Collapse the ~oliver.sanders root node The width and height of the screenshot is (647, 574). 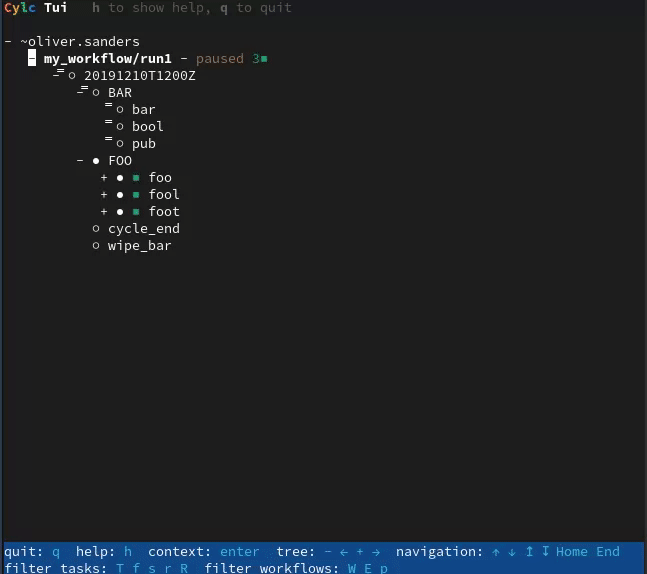pyautogui.click(x=8, y=42)
